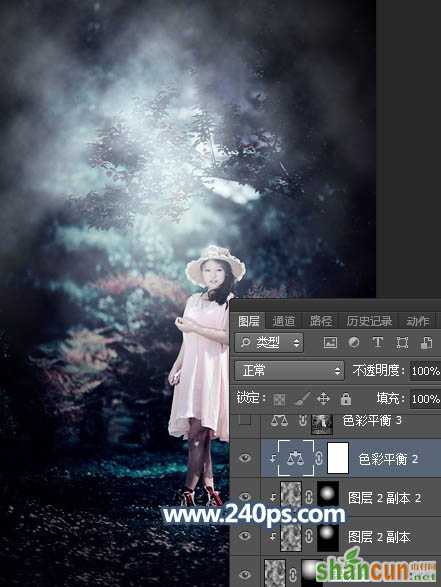441x587 pixels.
Task: Filter by type layers T icon
Action: [x=377, y=343]
